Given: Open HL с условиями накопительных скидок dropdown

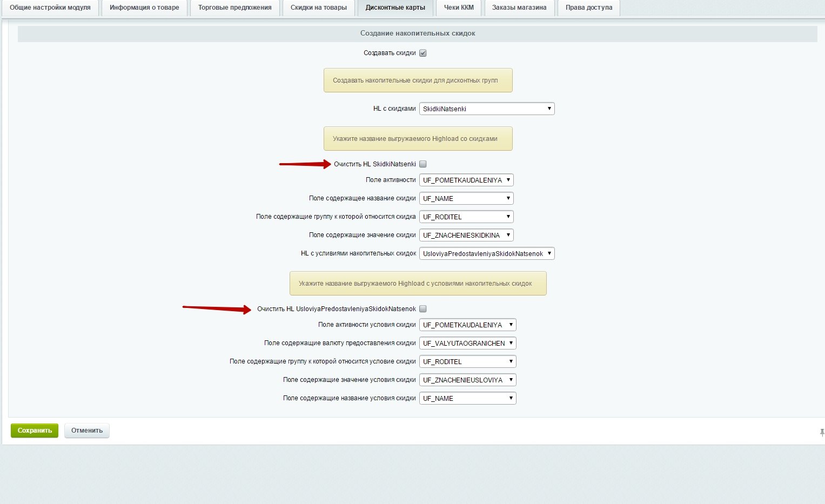Looking at the screenshot, I should (486, 253).
